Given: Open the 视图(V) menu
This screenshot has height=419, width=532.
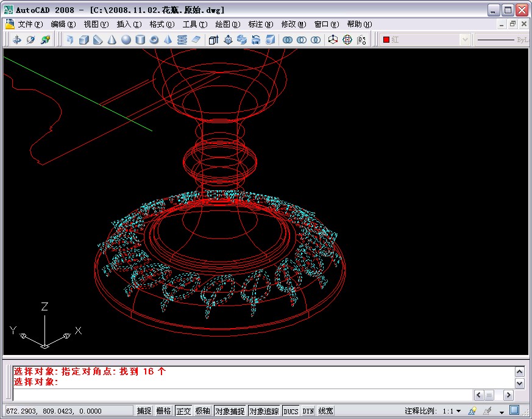Looking at the screenshot, I should pyautogui.click(x=96, y=24).
